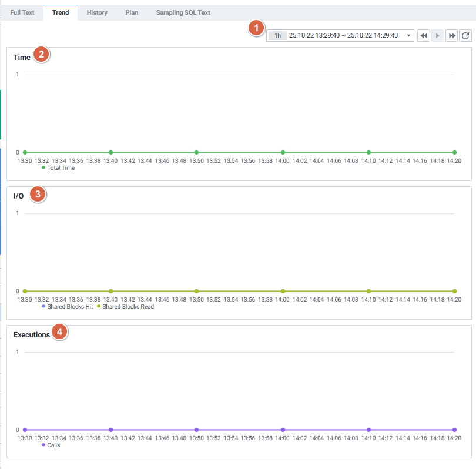Image resolution: width=476 pixels, height=469 pixels.
Task: Click the 13:40 data point on Time chart
Action: (110, 152)
